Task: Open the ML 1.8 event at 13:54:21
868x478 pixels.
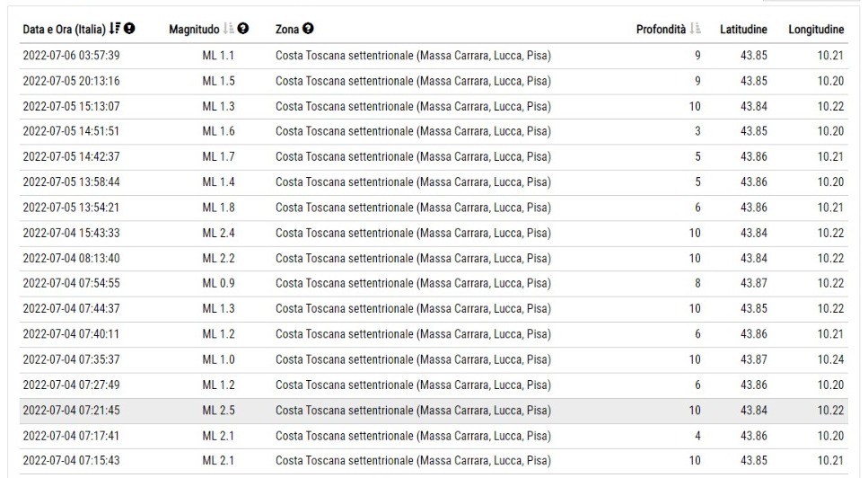Action: coord(434,208)
